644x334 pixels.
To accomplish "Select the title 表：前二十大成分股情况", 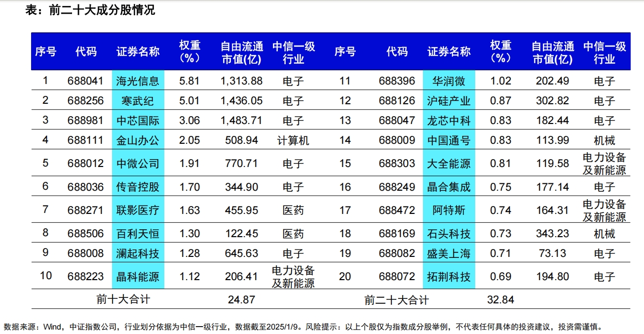I will tap(90, 10).
